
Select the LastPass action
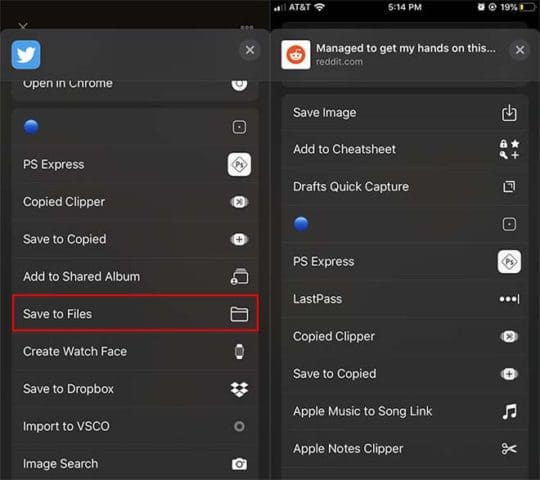point(405,299)
